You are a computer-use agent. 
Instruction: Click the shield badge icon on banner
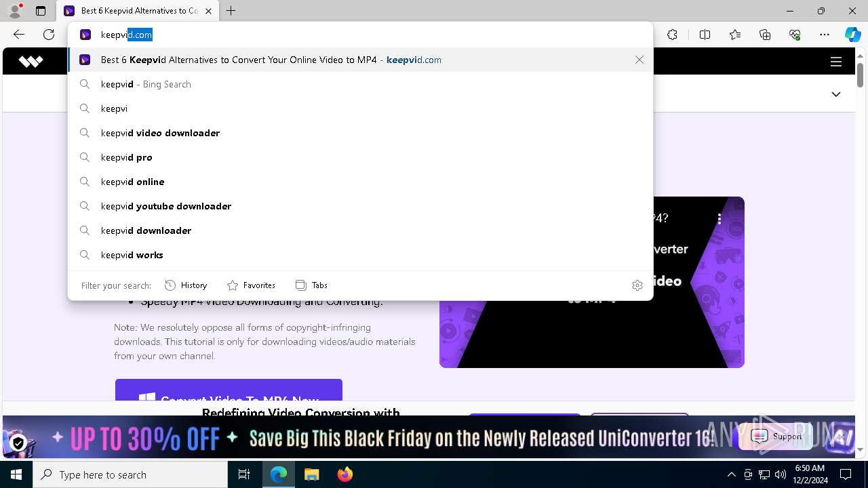[18, 443]
